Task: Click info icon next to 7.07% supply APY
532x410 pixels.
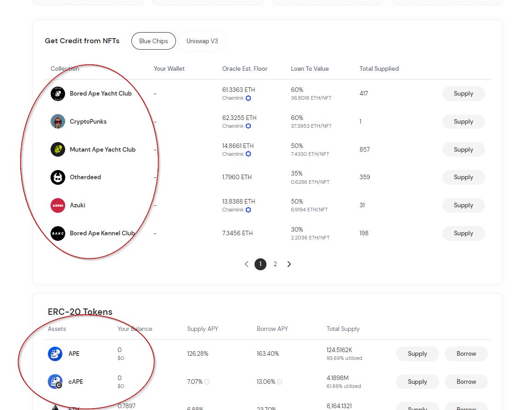Action: [x=207, y=382]
